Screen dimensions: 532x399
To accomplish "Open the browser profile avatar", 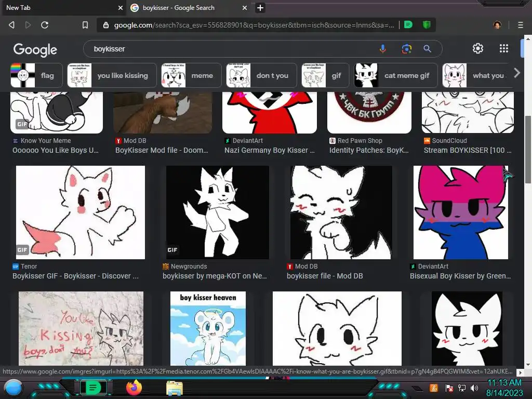I will click(x=497, y=25).
